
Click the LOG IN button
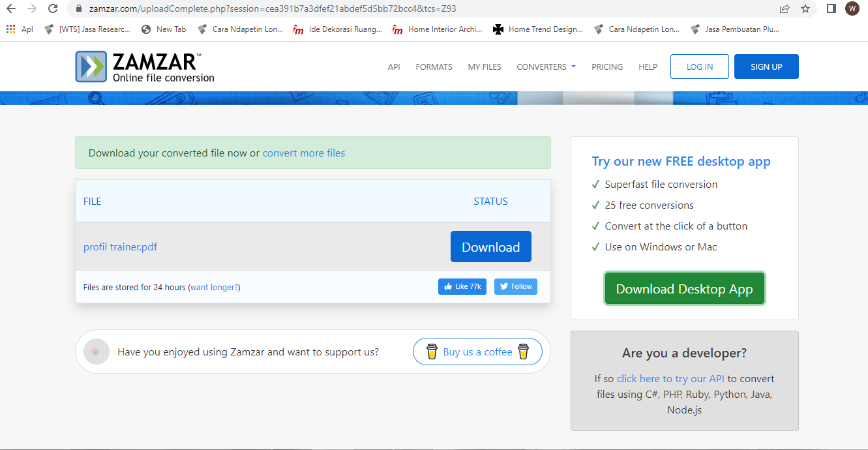click(x=699, y=67)
